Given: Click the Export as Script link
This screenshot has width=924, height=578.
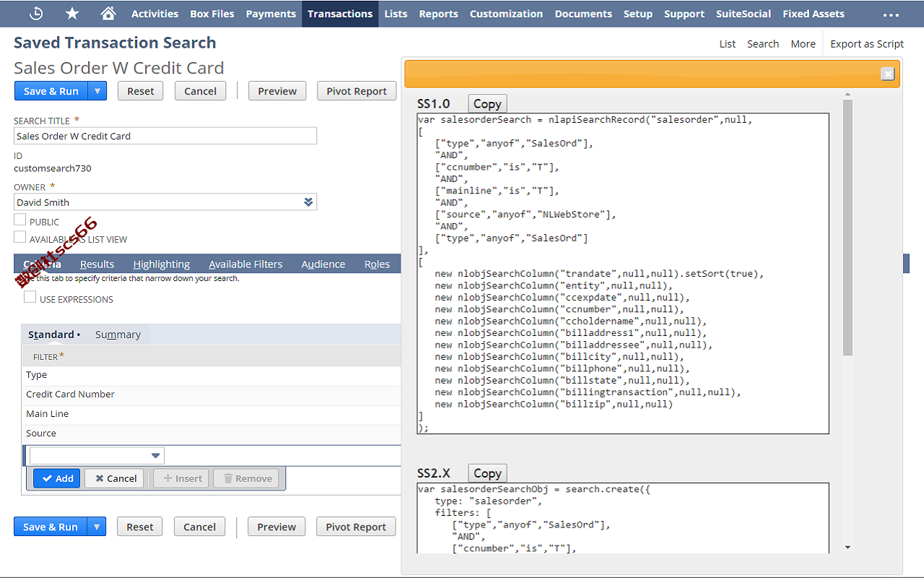Looking at the screenshot, I should point(867,44).
